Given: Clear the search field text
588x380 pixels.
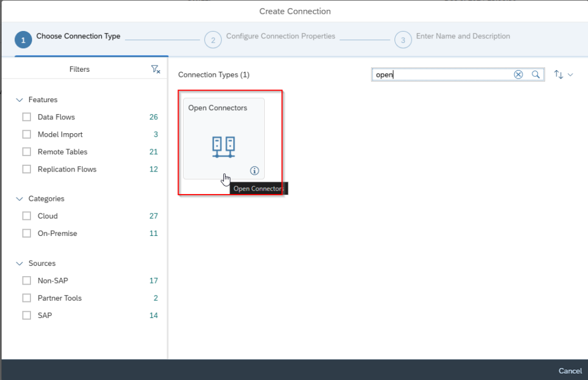Looking at the screenshot, I should click(518, 75).
